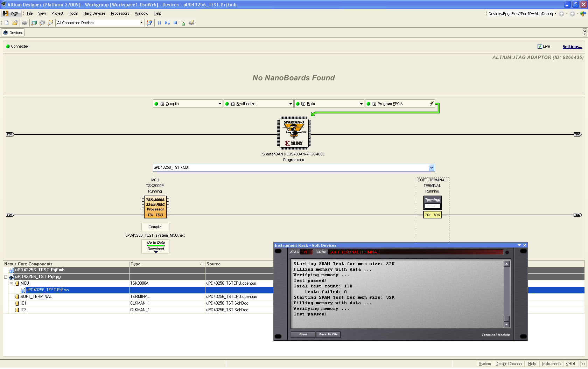The image size is (588, 369).
Task: Click the Program FPGA button
Action: (x=400, y=104)
